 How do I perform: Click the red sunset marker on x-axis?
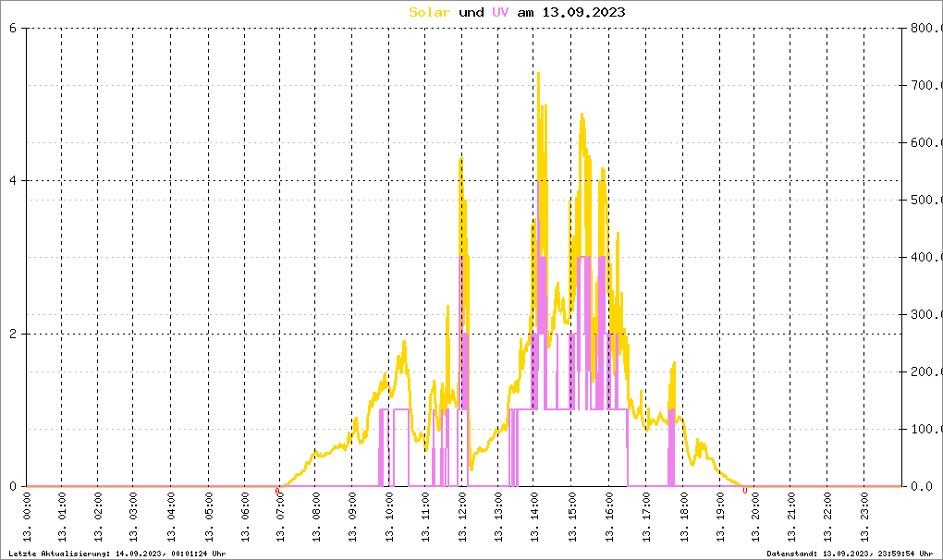point(744,491)
